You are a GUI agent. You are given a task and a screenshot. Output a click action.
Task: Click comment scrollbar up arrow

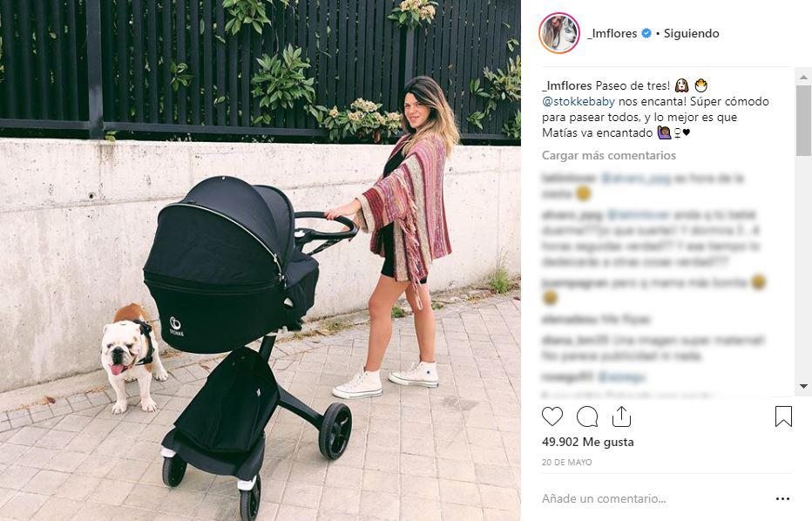pyautogui.click(x=803, y=77)
